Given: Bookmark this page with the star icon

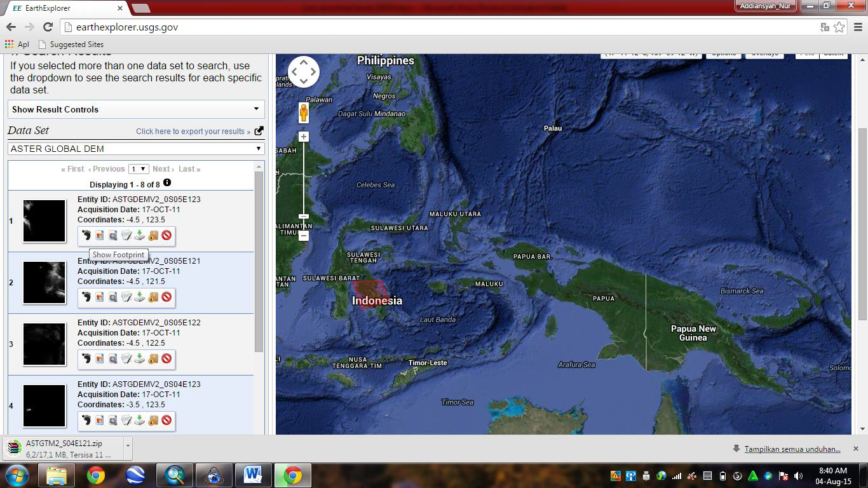Looking at the screenshot, I should tap(839, 27).
